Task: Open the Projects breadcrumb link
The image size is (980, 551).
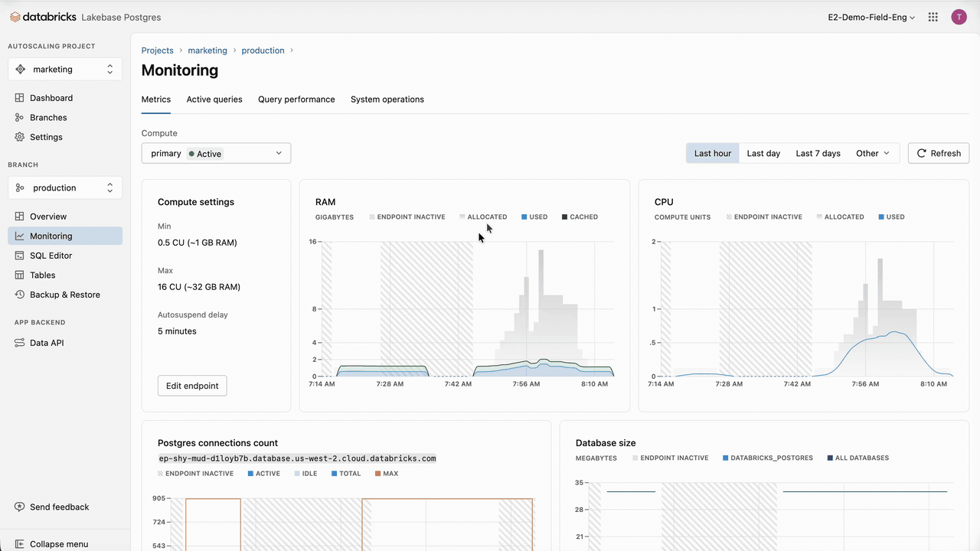Action: pyautogui.click(x=158, y=51)
